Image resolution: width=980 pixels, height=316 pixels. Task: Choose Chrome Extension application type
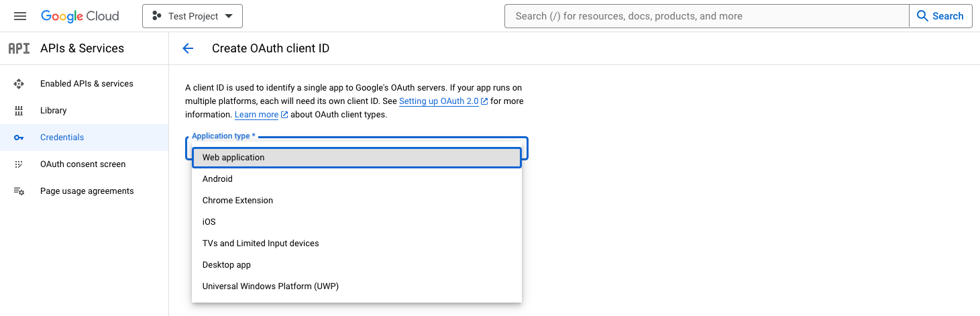(x=357, y=201)
